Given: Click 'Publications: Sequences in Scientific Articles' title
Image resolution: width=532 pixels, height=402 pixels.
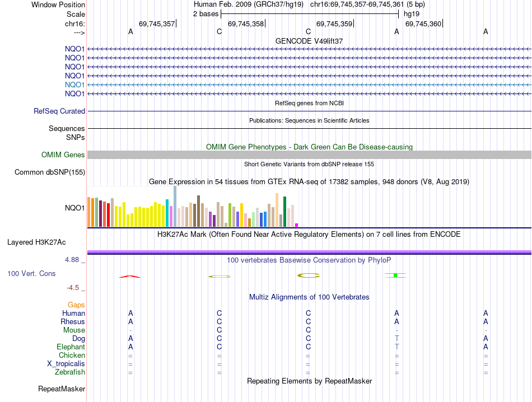Looking at the screenshot, I should pos(309,120).
